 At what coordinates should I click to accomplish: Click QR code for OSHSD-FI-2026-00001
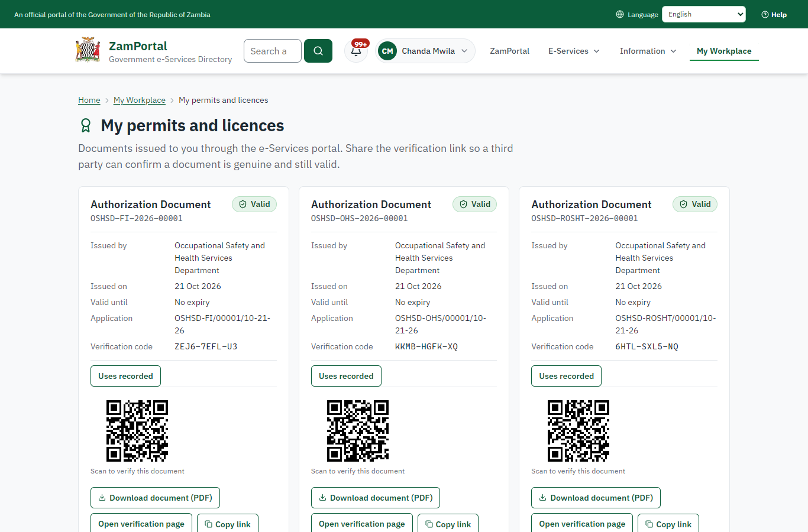click(137, 431)
